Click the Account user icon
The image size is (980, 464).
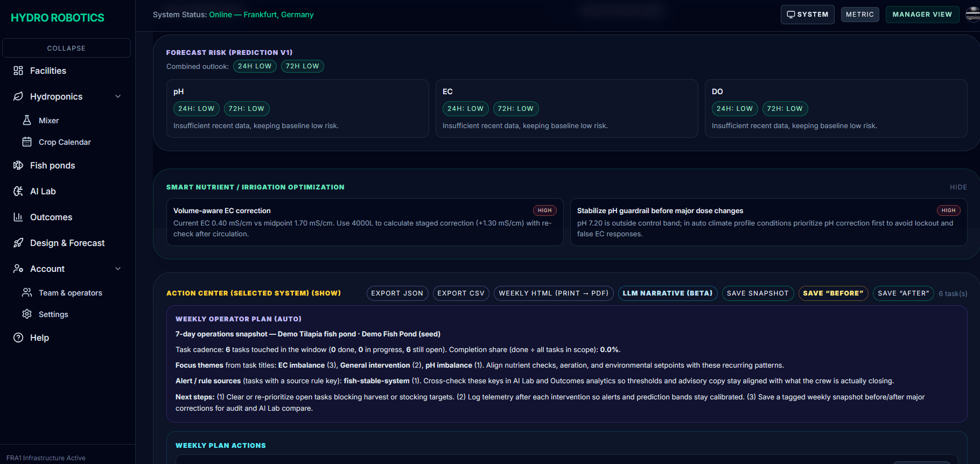coord(18,269)
